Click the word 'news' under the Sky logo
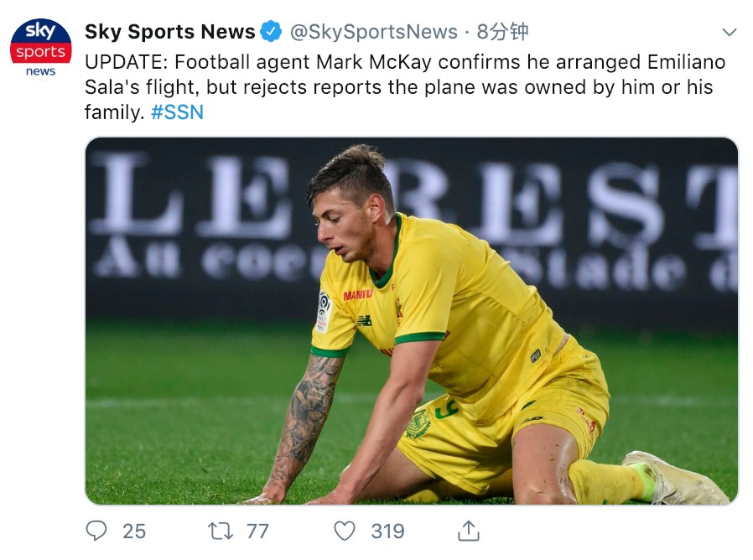The height and width of the screenshot is (560, 753). 40,71
